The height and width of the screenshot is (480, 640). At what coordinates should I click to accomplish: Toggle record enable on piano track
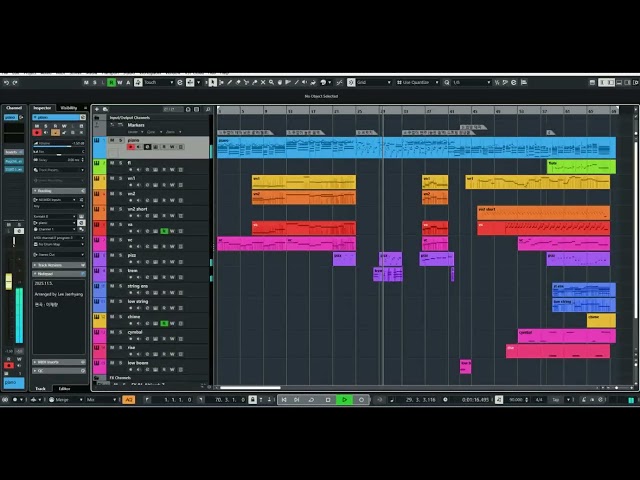point(131,147)
